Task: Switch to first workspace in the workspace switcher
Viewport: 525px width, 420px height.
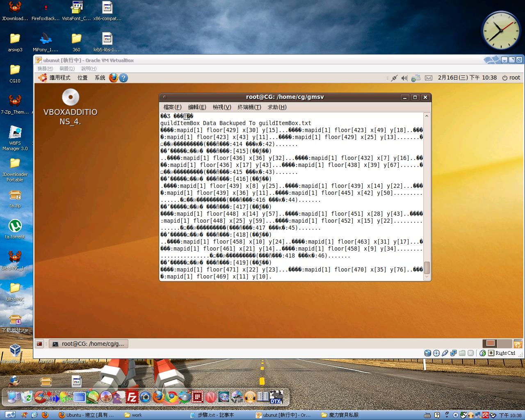Action: tap(491, 343)
